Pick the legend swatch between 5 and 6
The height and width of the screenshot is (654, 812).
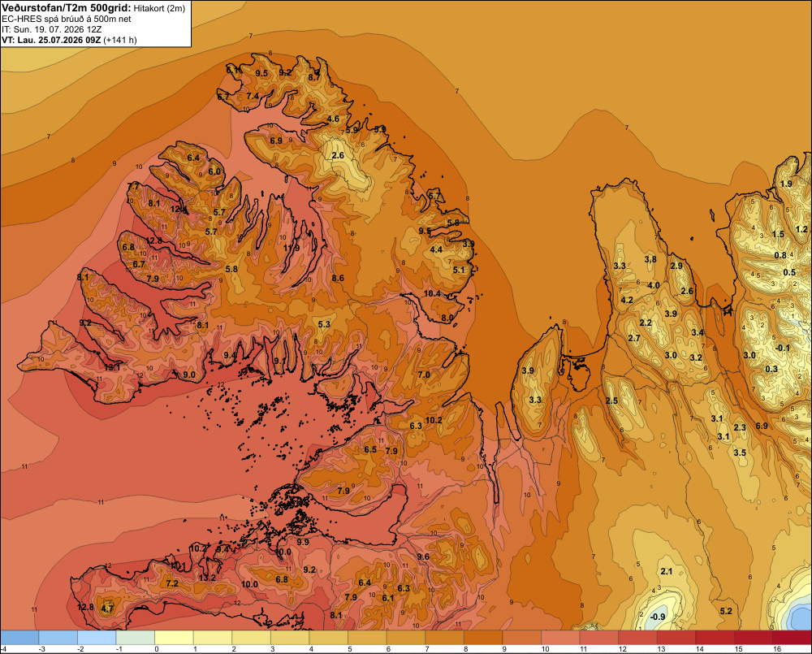point(368,638)
